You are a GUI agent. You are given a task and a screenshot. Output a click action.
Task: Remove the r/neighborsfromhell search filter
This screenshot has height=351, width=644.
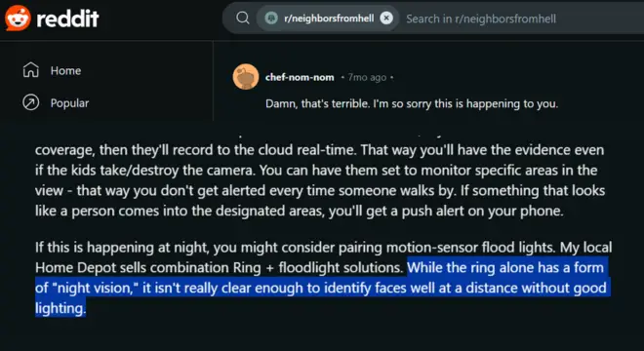click(x=386, y=19)
